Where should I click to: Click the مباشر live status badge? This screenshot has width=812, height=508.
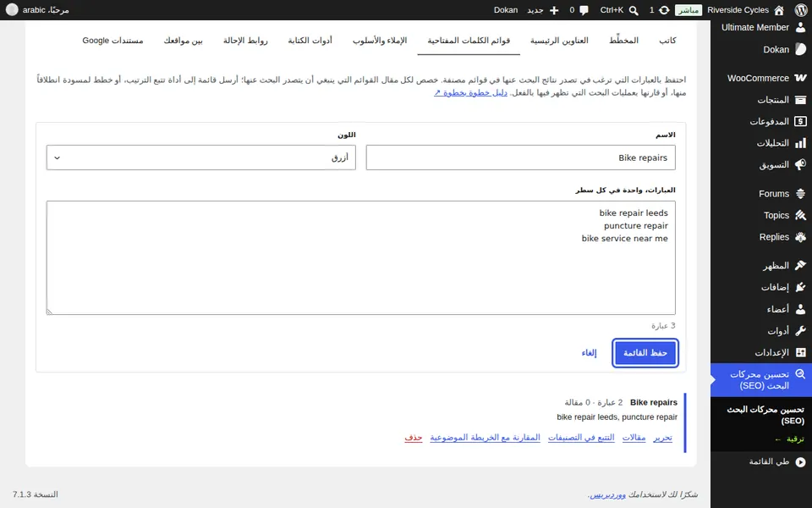coord(689,10)
